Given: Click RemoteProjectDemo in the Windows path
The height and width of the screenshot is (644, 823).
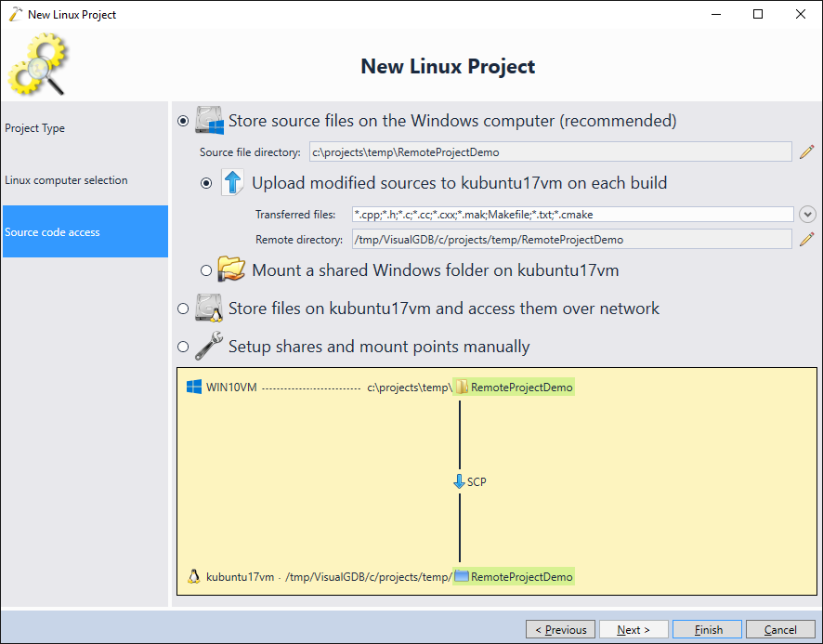Looking at the screenshot, I should [522, 388].
